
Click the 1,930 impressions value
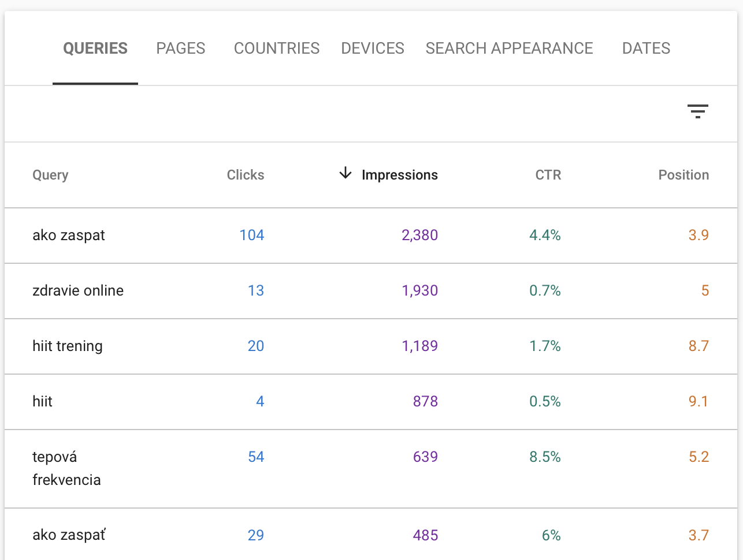420,290
